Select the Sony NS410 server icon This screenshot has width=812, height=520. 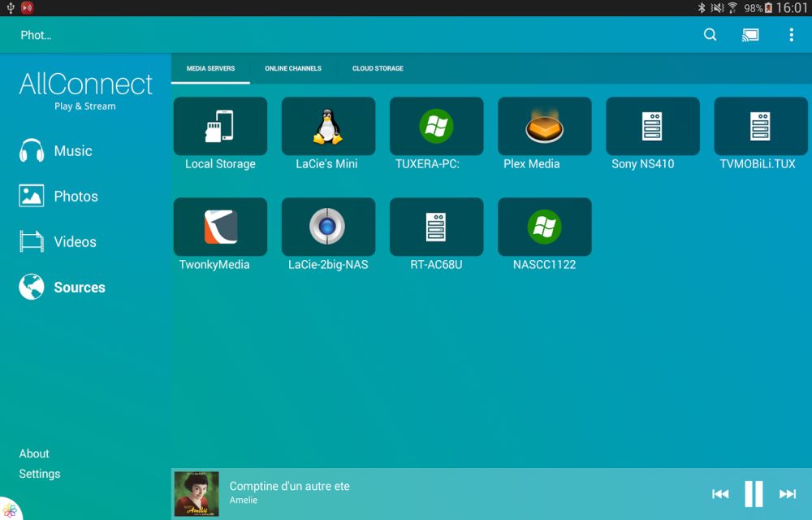tap(653, 126)
